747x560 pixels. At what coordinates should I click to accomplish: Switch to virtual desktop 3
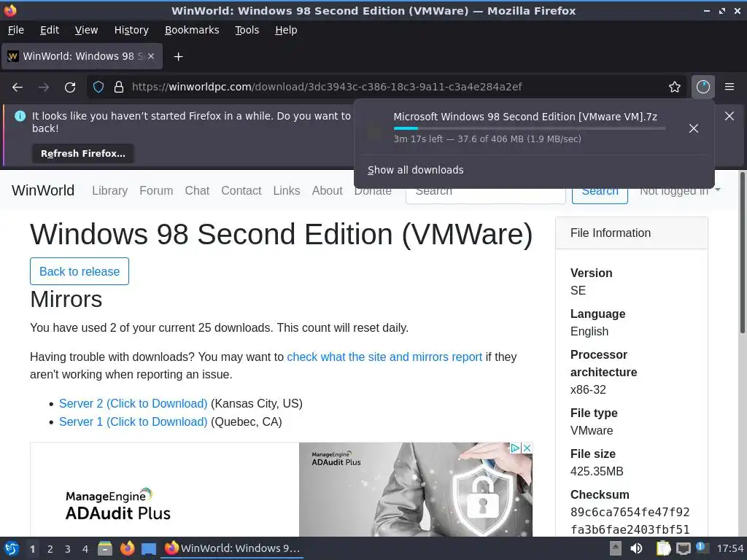click(x=68, y=549)
